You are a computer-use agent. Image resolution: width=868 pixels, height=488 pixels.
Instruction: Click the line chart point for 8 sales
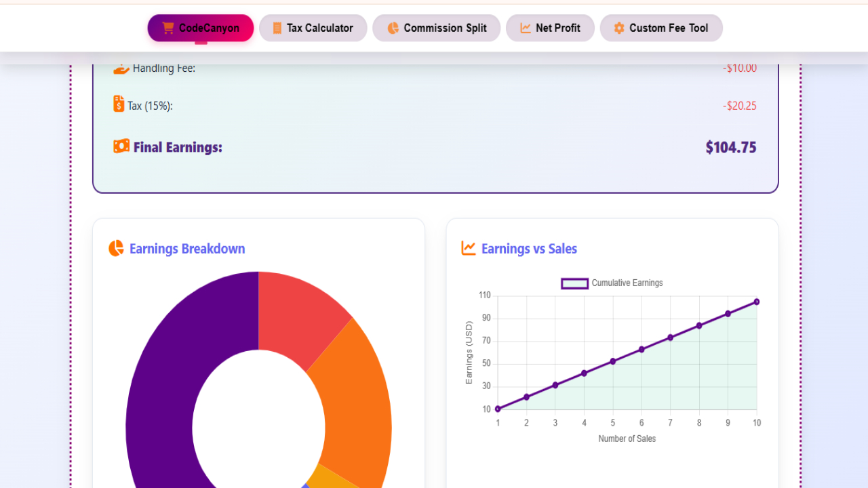pyautogui.click(x=699, y=325)
